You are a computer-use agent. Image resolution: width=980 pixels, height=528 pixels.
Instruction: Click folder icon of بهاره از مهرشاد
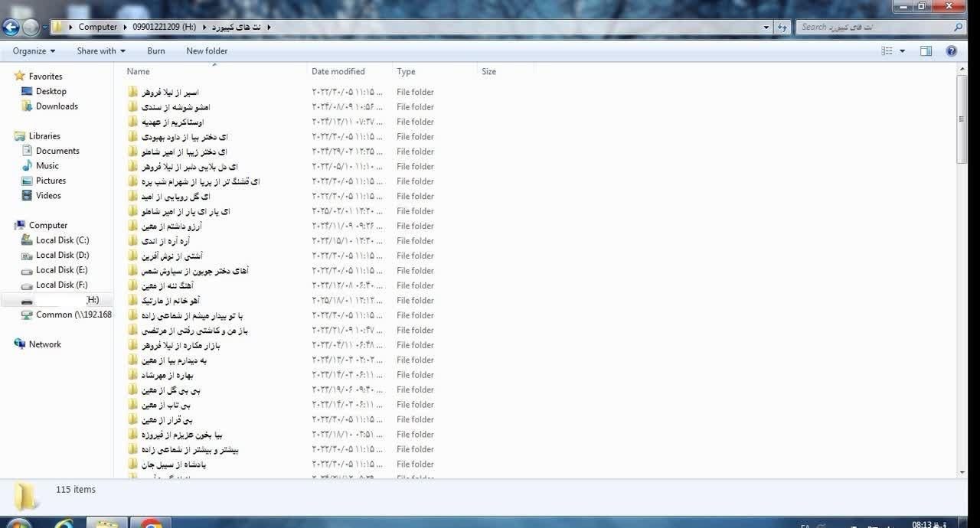coord(133,375)
